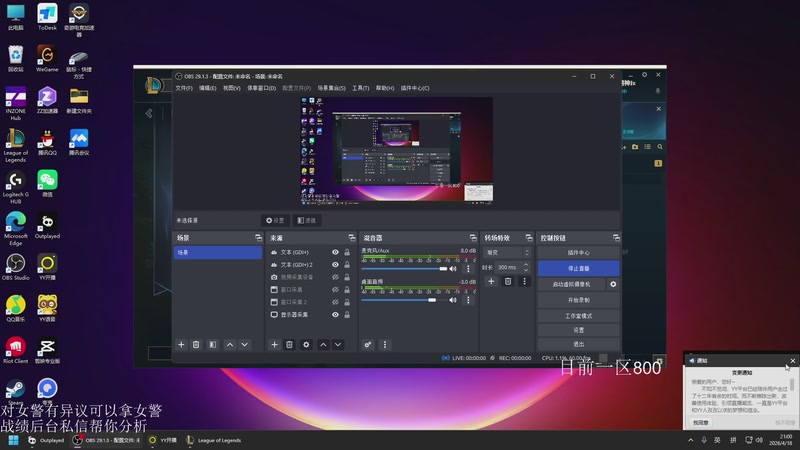Open 桌面音频 three-dot options
The width and height of the screenshot is (800, 450).
click(468, 300)
